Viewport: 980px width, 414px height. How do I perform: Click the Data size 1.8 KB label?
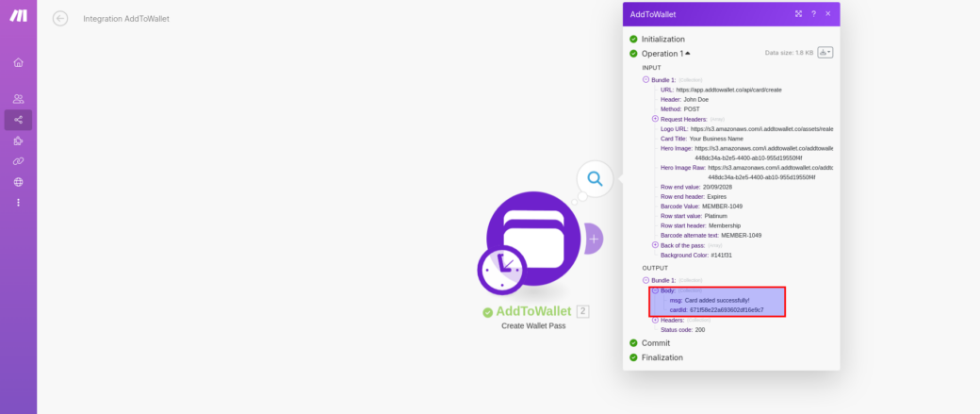(789, 53)
